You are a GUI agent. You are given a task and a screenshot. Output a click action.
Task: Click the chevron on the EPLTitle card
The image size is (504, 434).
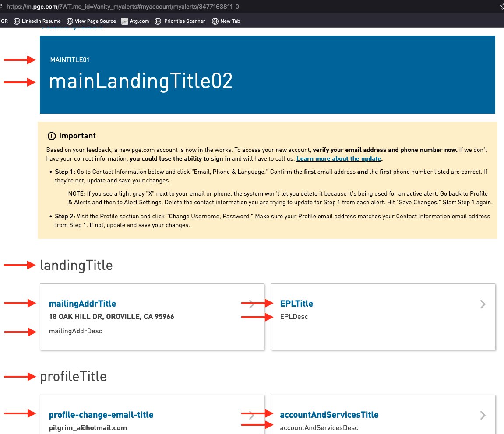483,304
